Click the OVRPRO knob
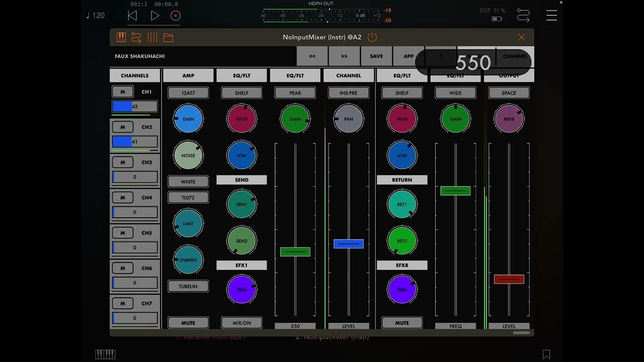The width and height of the screenshot is (644, 362). point(188,260)
